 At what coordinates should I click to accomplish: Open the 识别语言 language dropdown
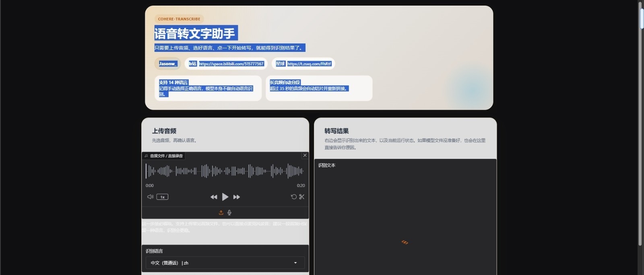point(225,263)
